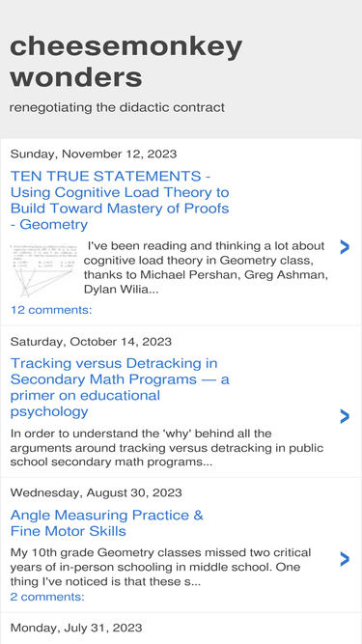
Task: Click the Monday, July 31, 2023 date header
Action: point(76,628)
